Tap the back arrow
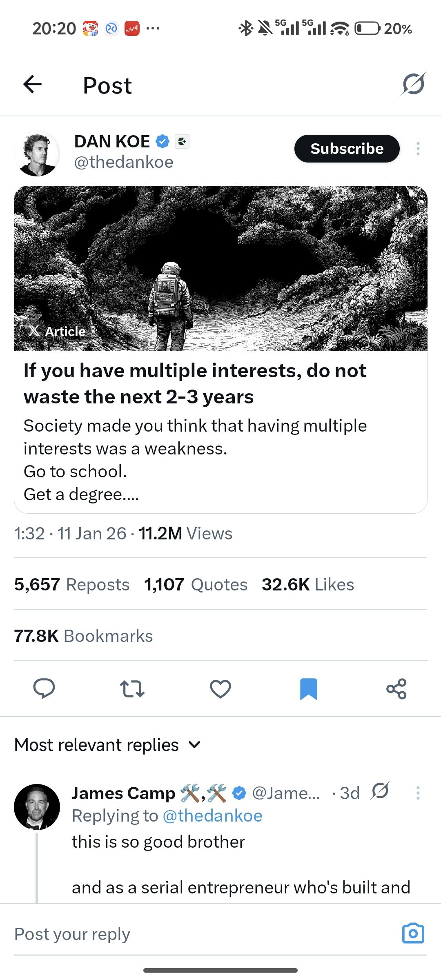This screenshot has width=441, height=980. (x=33, y=85)
